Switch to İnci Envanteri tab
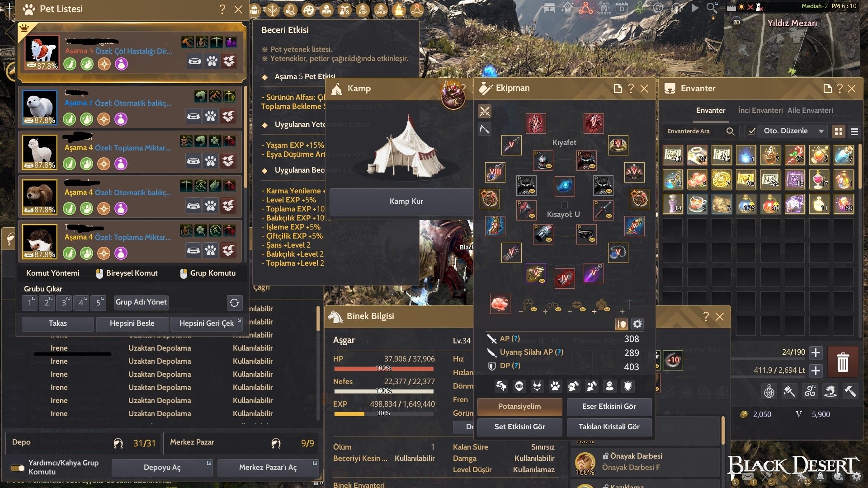 click(x=760, y=110)
